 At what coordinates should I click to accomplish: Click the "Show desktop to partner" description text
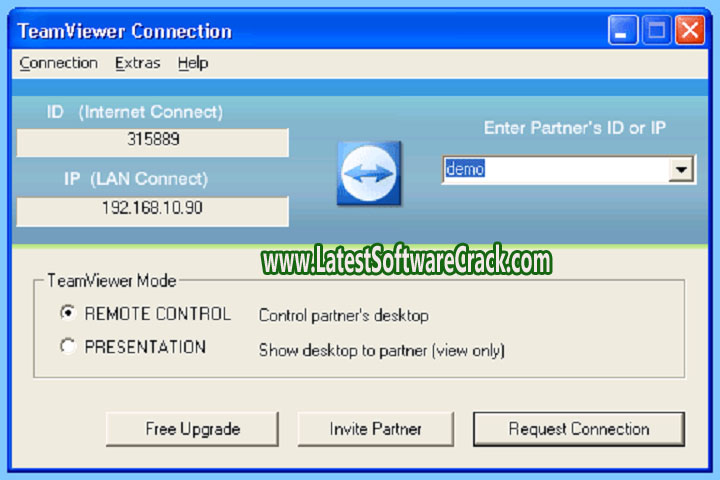tap(381, 350)
